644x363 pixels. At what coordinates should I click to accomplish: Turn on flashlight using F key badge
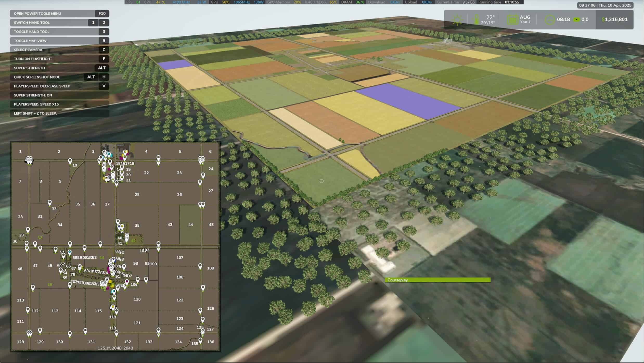pos(104,59)
